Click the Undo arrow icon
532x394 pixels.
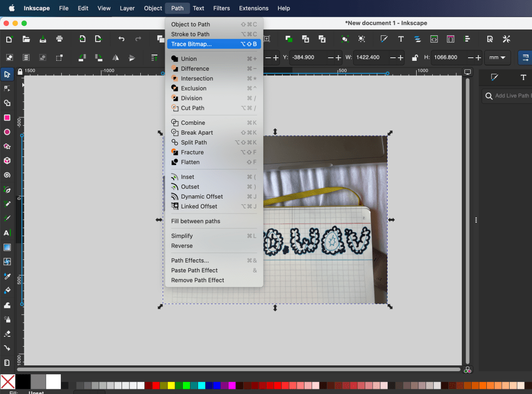tap(121, 39)
